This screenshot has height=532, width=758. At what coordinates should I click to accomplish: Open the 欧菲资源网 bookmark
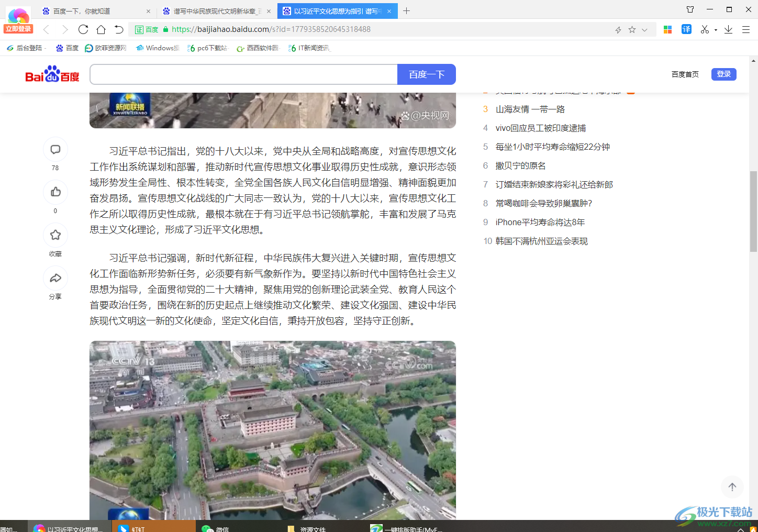pos(106,48)
